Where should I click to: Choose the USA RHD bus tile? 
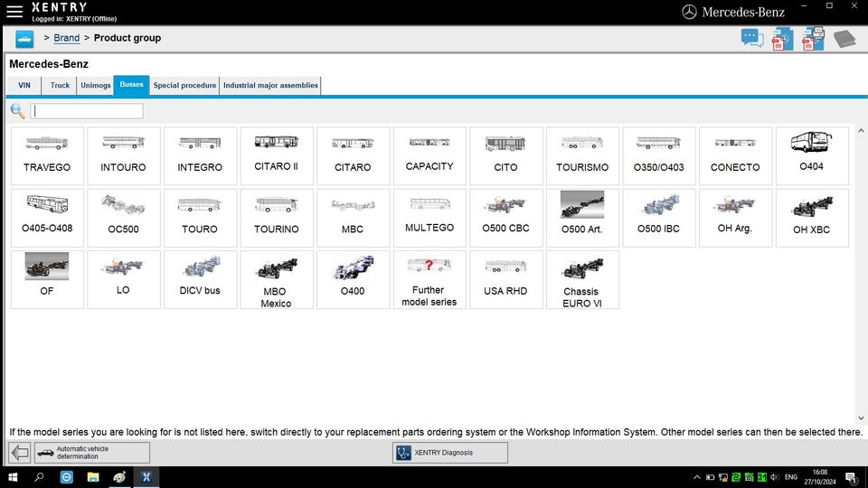click(x=506, y=279)
